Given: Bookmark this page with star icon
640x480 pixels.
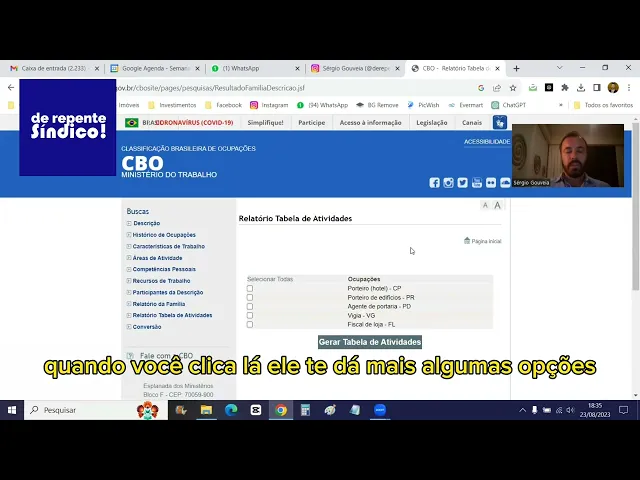Looking at the screenshot, I should coord(513,88).
